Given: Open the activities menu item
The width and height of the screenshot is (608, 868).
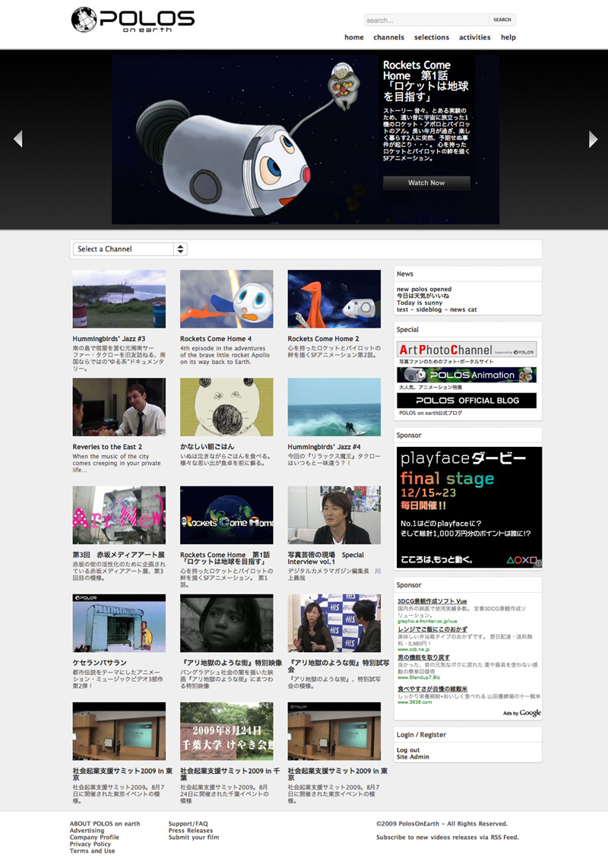Looking at the screenshot, I should [x=474, y=37].
